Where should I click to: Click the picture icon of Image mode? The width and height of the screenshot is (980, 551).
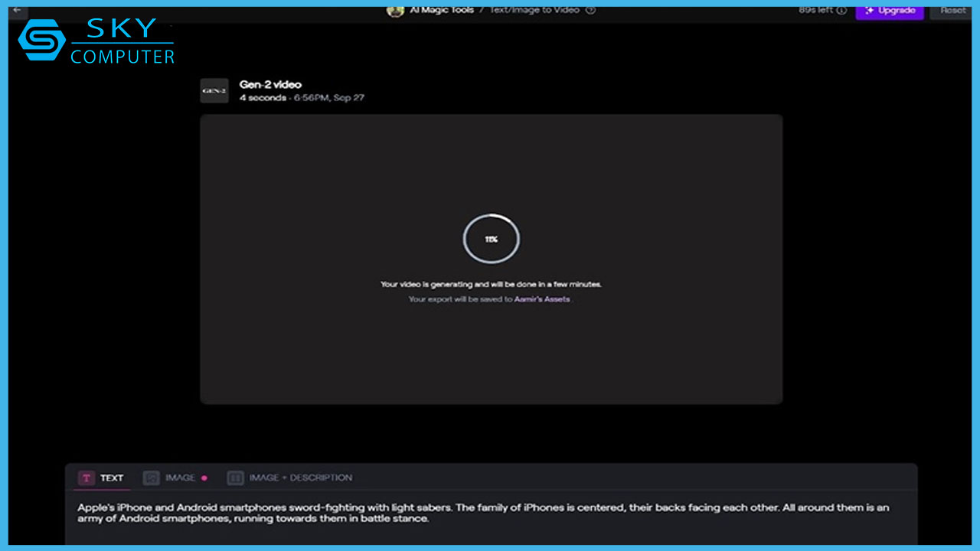tap(152, 478)
